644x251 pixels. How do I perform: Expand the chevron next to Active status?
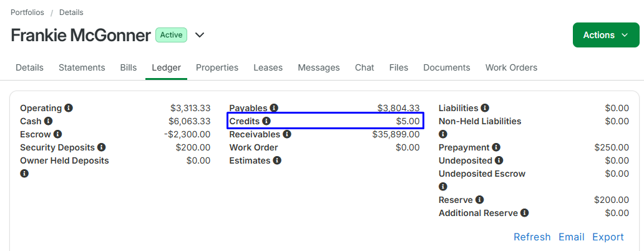[x=200, y=35]
